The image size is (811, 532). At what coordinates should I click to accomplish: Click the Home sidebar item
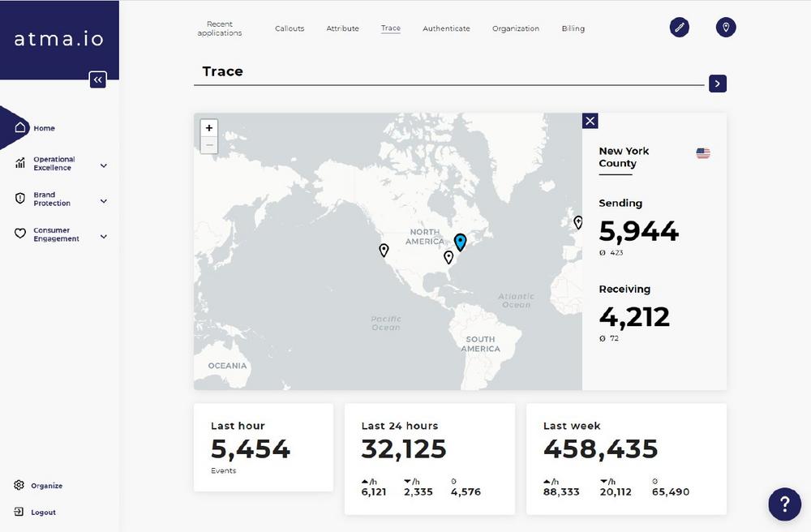(44, 128)
